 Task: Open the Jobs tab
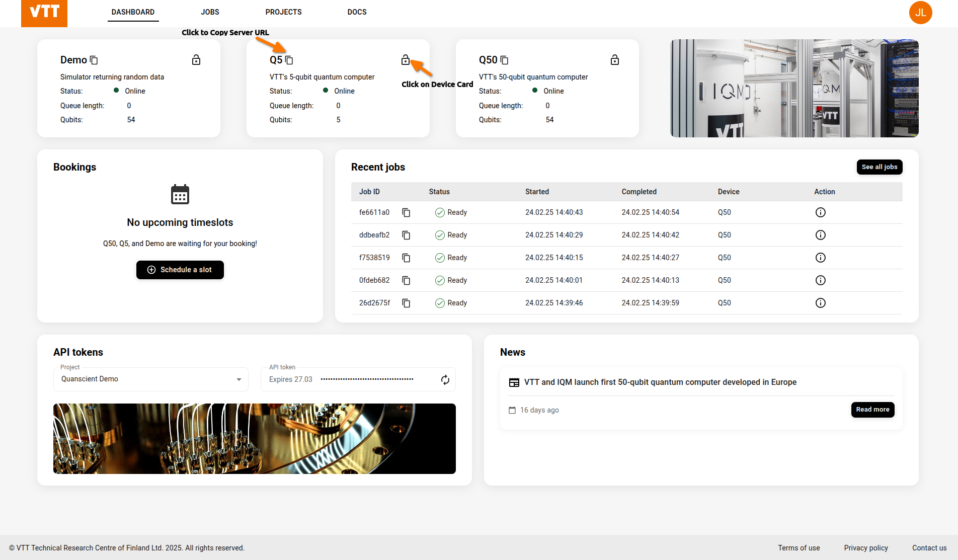(x=210, y=12)
